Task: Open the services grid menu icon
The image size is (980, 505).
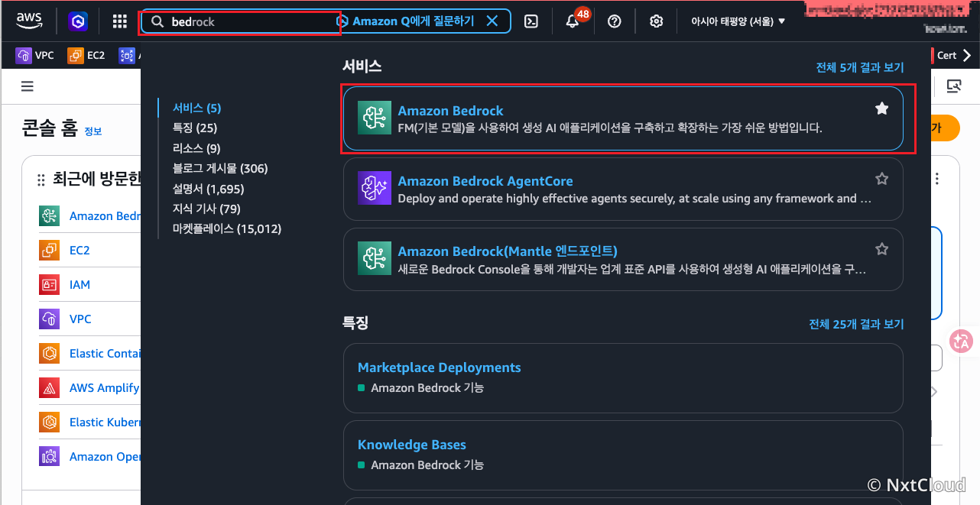Action: (x=120, y=21)
